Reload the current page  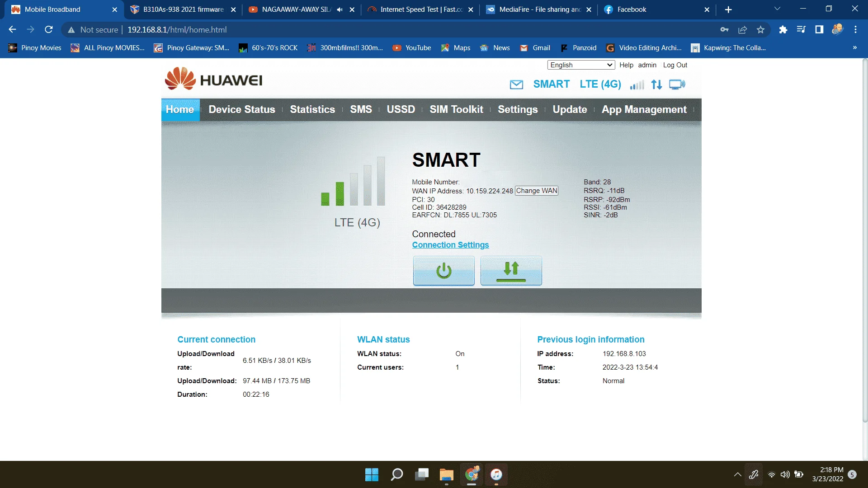click(x=49, y=29)
